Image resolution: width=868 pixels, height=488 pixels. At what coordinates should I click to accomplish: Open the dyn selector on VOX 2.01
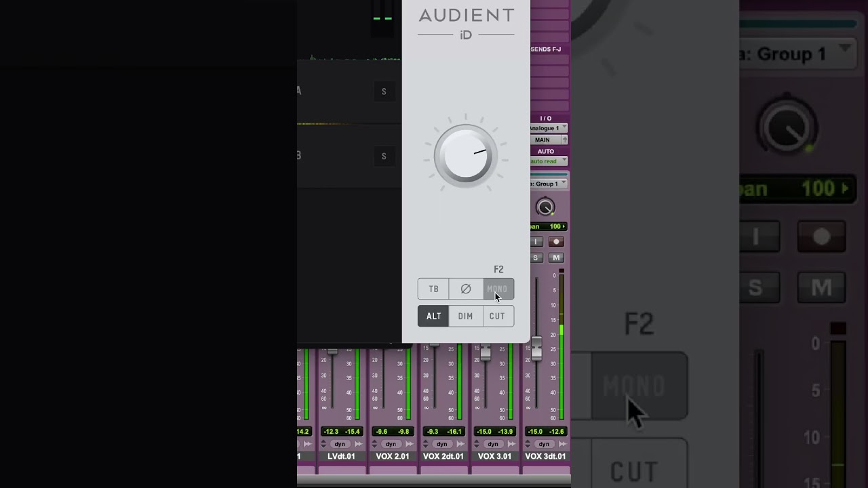[391, 444]
